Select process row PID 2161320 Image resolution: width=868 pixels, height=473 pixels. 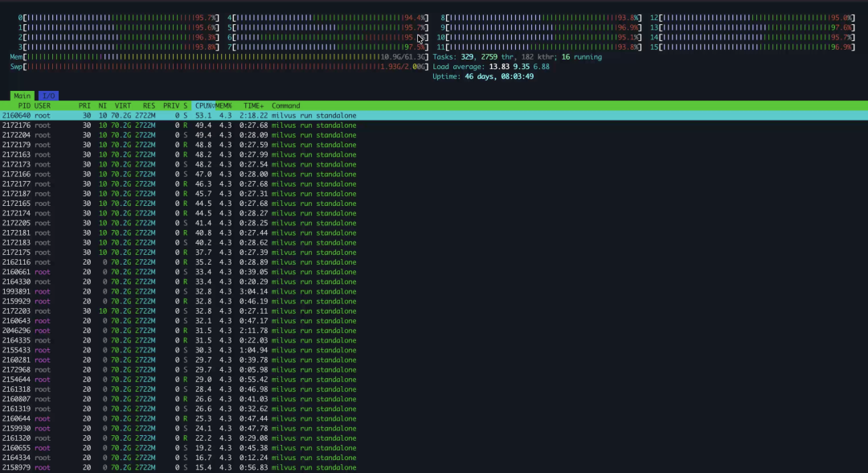(x=434, y=438)
